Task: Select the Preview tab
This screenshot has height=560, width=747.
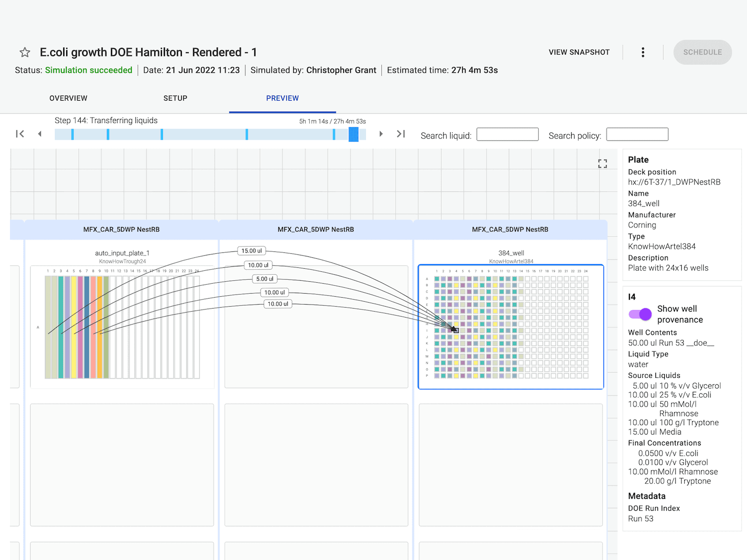Action: [x=282, y=98]
